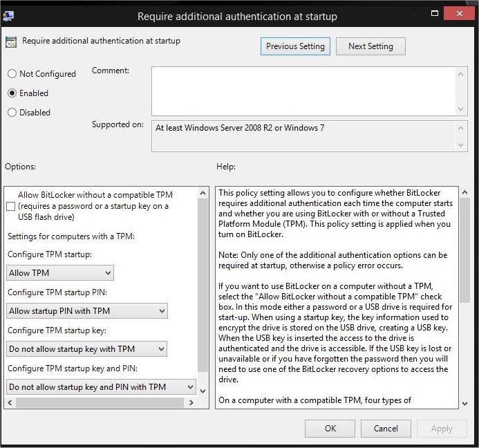Click the 'Configure TPM startup PIN:' label
Screen dimensions: 479x448
tap(57, 292)
